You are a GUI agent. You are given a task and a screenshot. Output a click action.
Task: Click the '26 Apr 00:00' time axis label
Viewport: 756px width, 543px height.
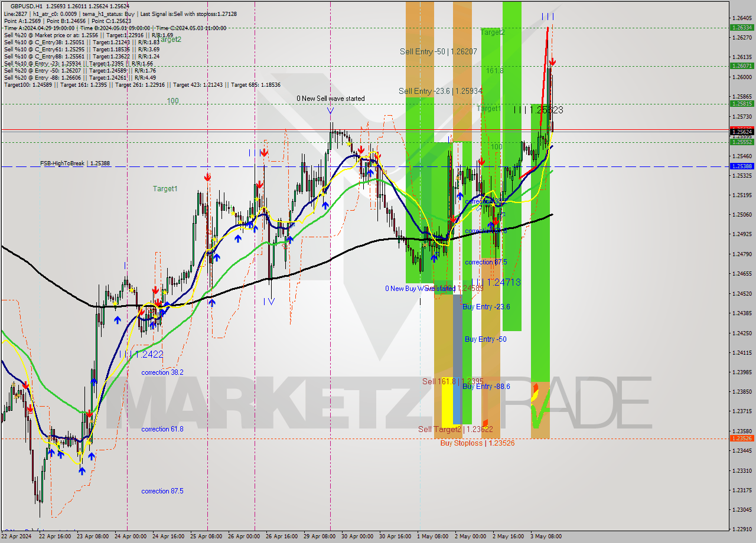245,537
